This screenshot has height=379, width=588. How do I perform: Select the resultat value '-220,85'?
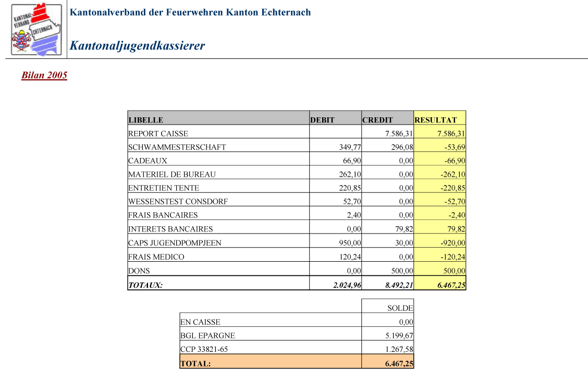coord(453,188)
